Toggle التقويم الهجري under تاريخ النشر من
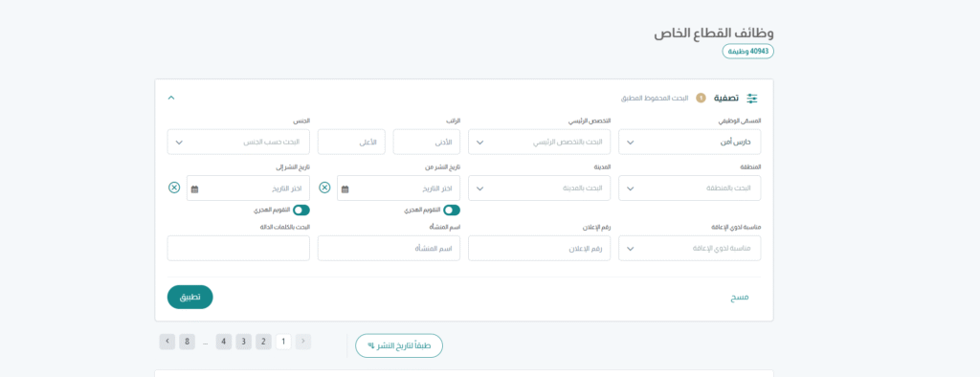This screenshot has width=980, height=377. 452,211
